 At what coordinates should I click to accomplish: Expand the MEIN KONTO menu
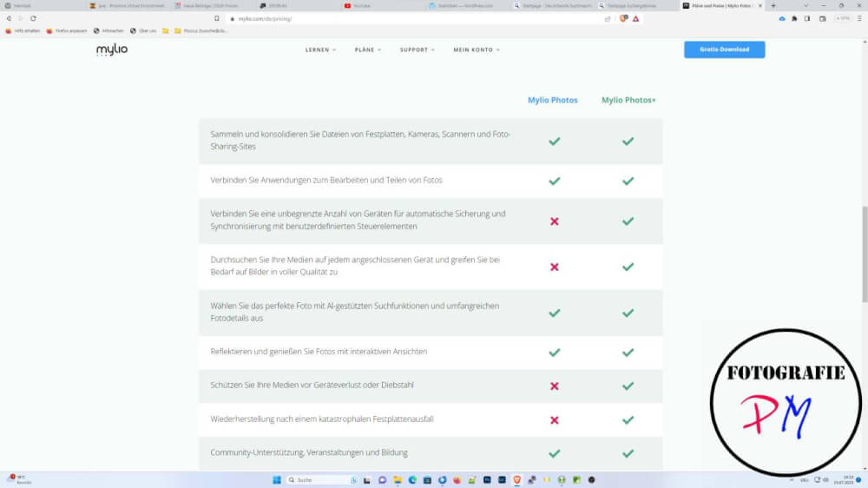pos(477,49)
